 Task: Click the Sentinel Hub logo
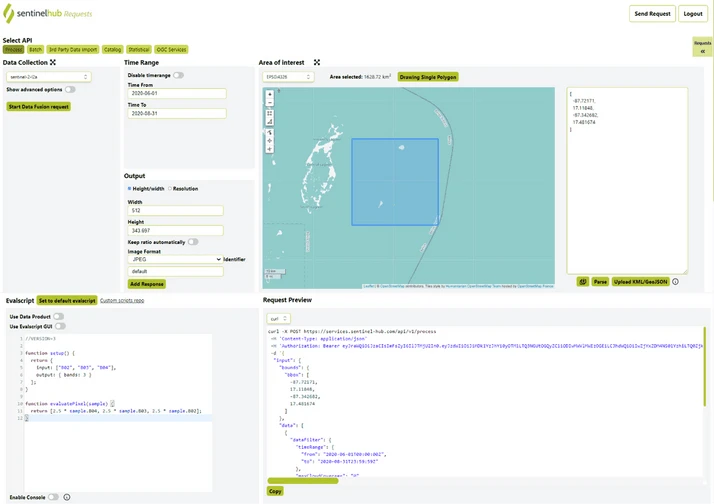[47, 13]
